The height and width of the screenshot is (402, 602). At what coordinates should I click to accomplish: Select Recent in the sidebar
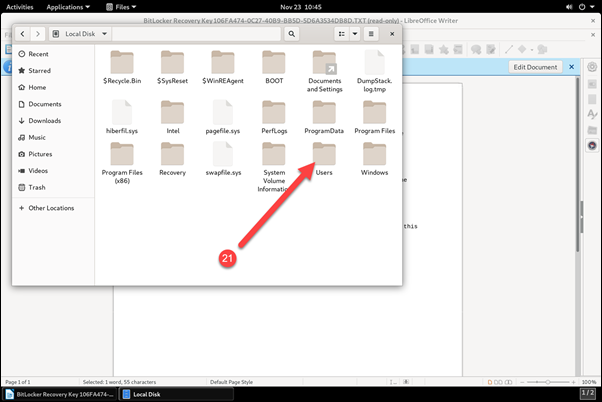pos(53,54)
